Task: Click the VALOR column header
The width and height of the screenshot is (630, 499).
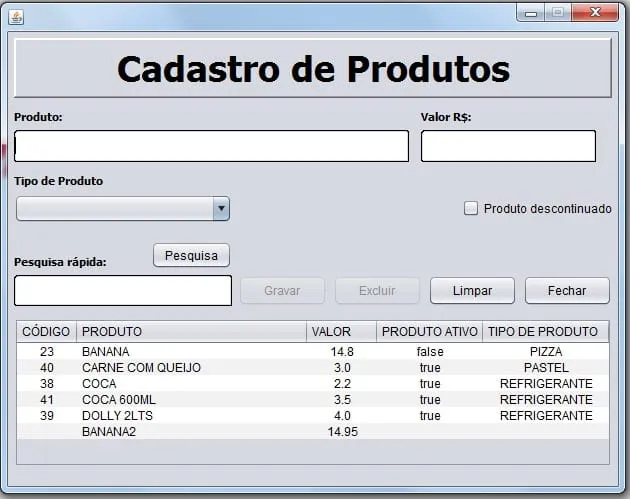Action: click(x=340, y=331)
